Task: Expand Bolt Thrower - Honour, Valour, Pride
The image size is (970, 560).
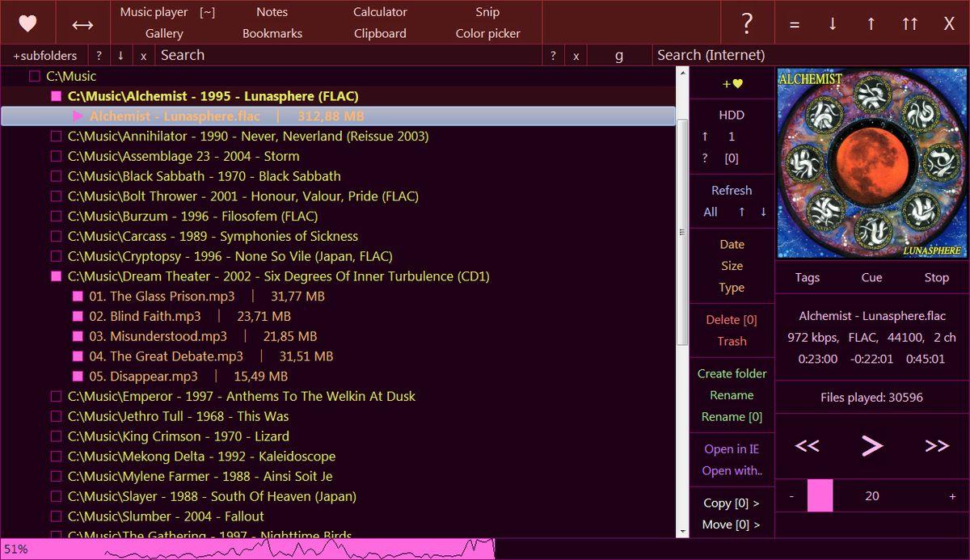Action: 243,196
